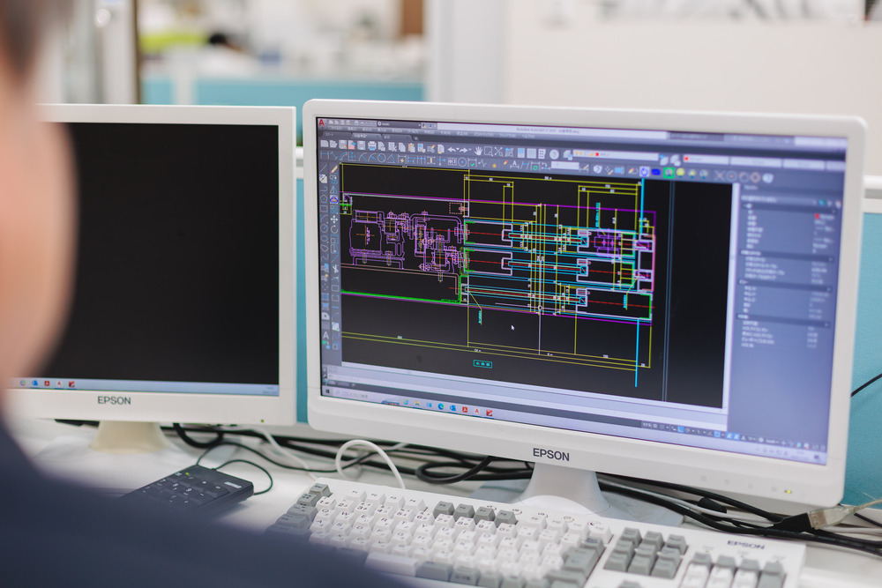Collapse the third section in Properties panel
Screen dimensions: 882x588
[x=830, y=289]
